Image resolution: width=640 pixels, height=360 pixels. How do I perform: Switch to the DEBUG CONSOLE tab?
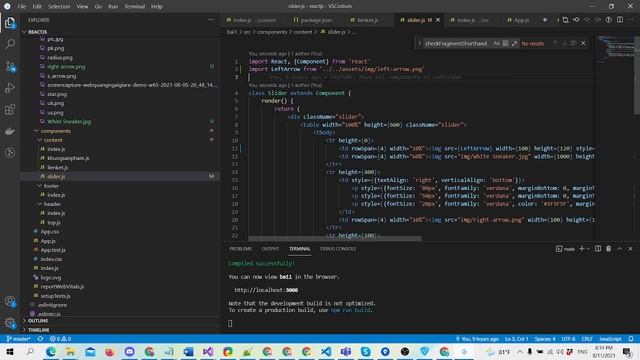coord(338,249)
